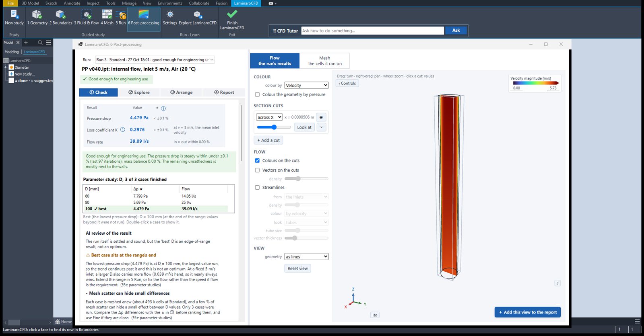Expand the Diameter node in the browser
This screenshot has width=644, height=336.
pyautogui.click(x=6, y=67)
